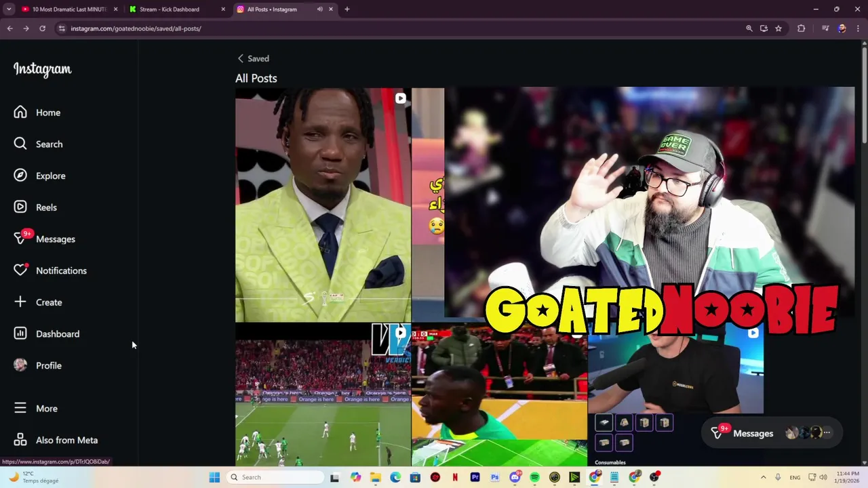Click the Notifications label in sidebar
This screenshot has width=868, height=488.
[x=61, y=270]
